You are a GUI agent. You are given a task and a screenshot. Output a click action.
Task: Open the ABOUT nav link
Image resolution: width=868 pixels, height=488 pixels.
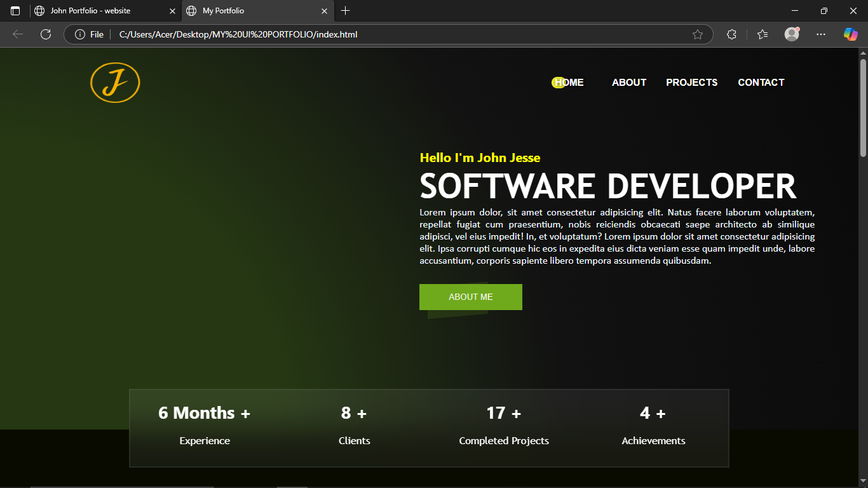pos(629,83)
